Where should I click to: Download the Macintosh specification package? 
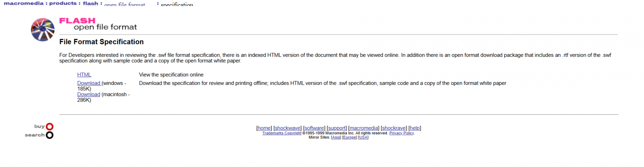(x=88, y=94)
